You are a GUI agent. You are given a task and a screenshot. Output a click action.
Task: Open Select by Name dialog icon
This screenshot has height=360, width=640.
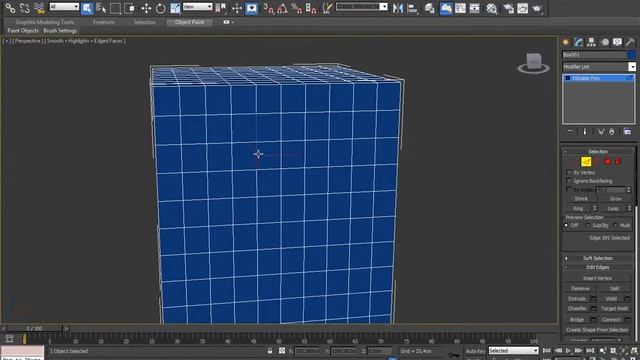(x=101, y=8)
